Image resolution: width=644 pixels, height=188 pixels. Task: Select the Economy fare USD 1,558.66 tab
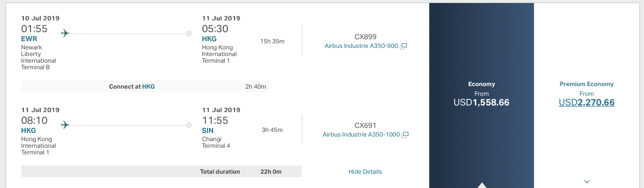pos(482,94)
